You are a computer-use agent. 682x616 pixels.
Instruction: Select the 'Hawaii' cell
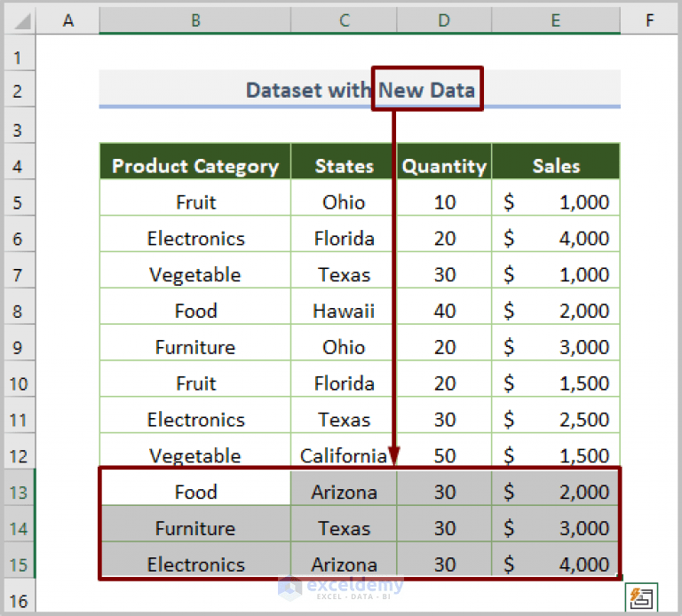[344, 306]
